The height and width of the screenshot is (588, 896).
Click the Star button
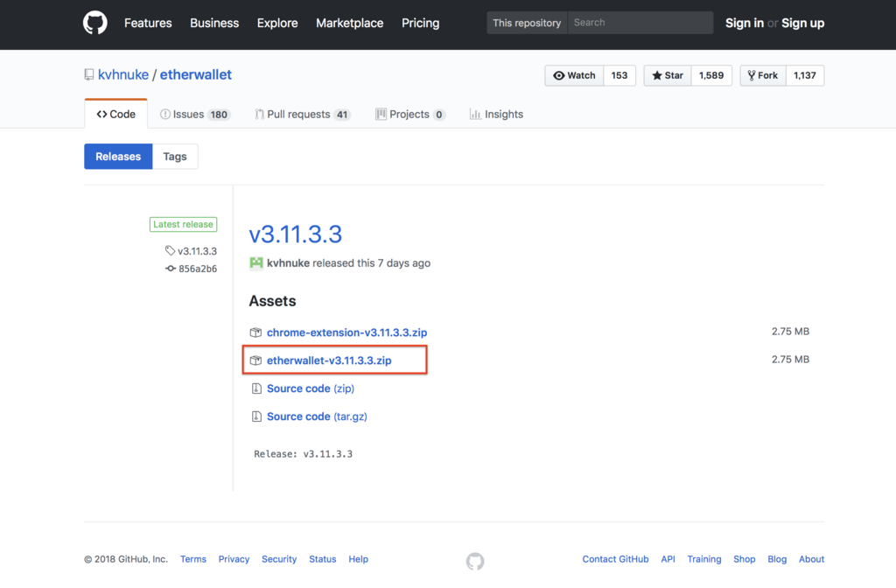(x=668, y=75)
